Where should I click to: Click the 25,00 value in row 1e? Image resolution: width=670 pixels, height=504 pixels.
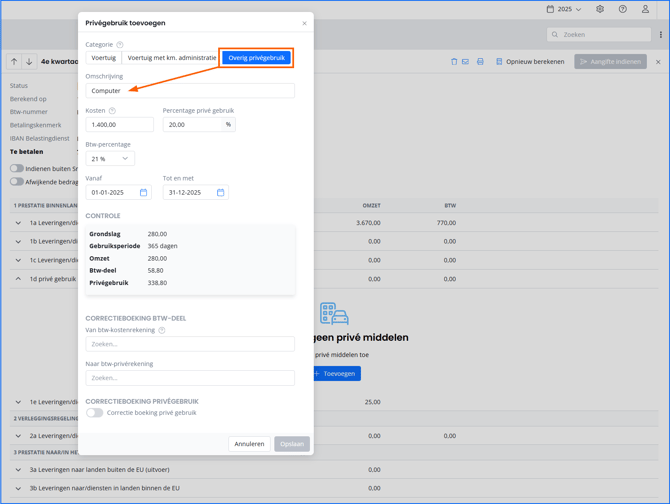coord(373,402)
